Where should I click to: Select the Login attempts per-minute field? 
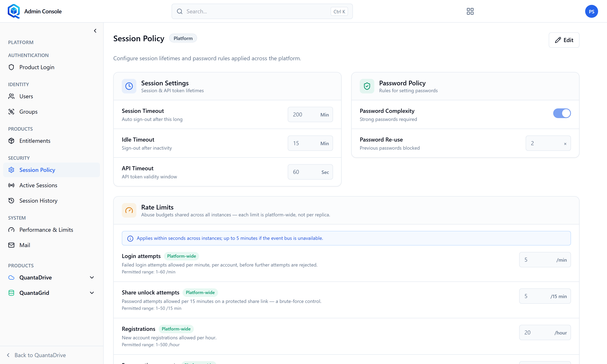[x=545, y=260]
